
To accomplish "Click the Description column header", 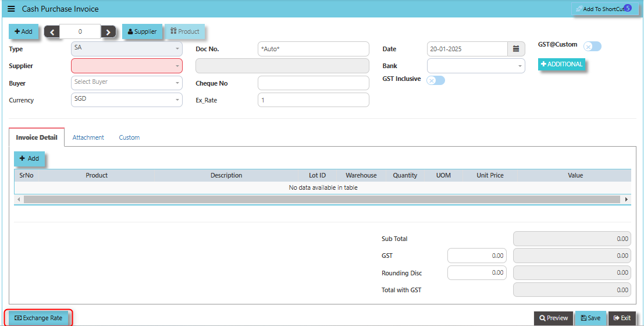I will (x=226, y=175).
